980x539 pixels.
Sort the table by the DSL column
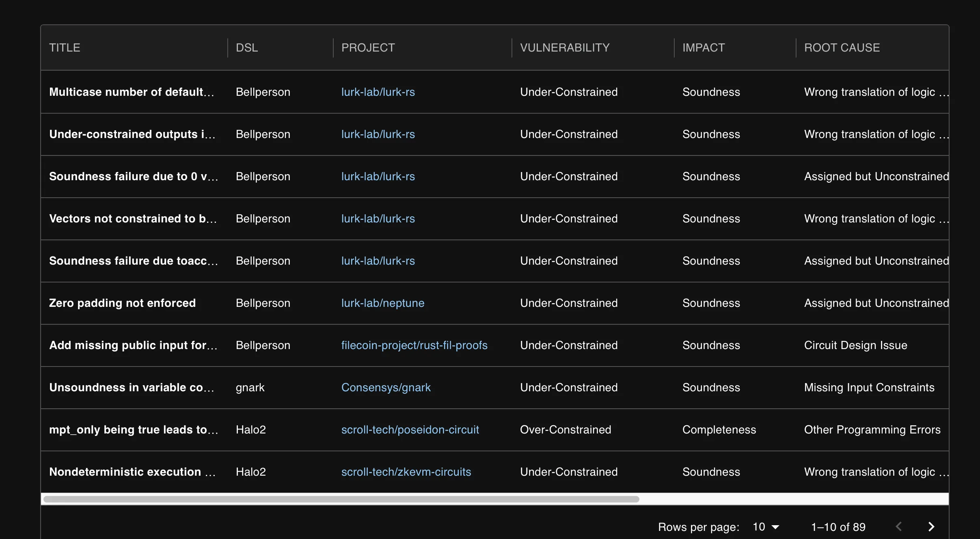tap(246, 47)
